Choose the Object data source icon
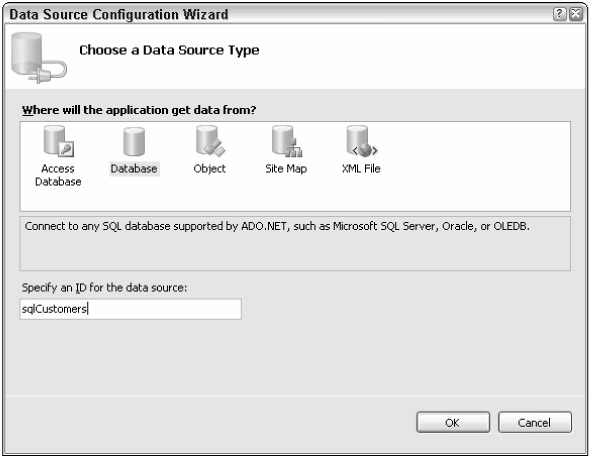The image size is (591, 458). (x=210, y=141)
